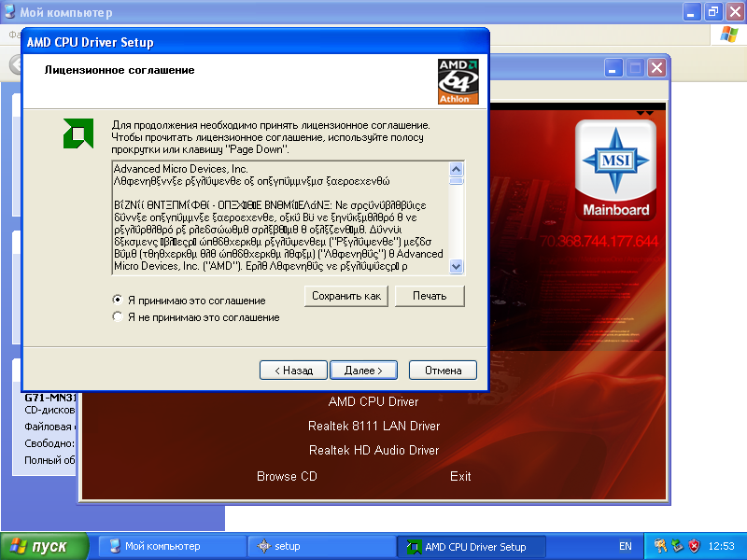Choose "AMD CPU Driver" in MSI menu
Viewport: 747px width, 560px height.
373,401
